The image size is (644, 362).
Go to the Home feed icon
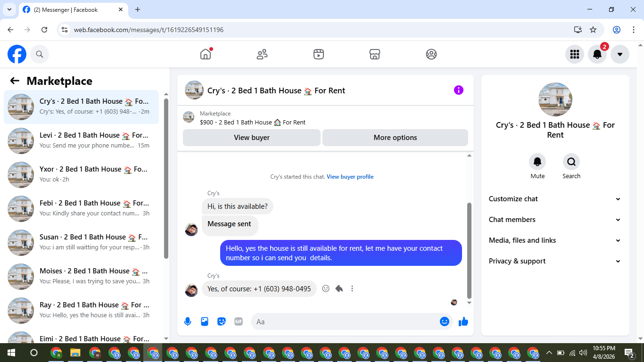coord(206,54)
